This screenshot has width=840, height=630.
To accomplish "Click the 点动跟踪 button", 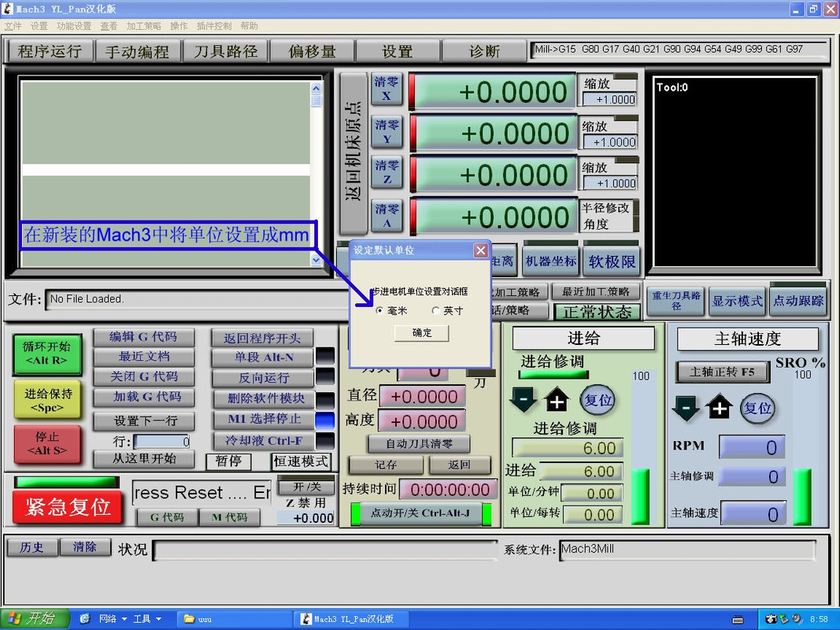I will click(x=797, y=301).
